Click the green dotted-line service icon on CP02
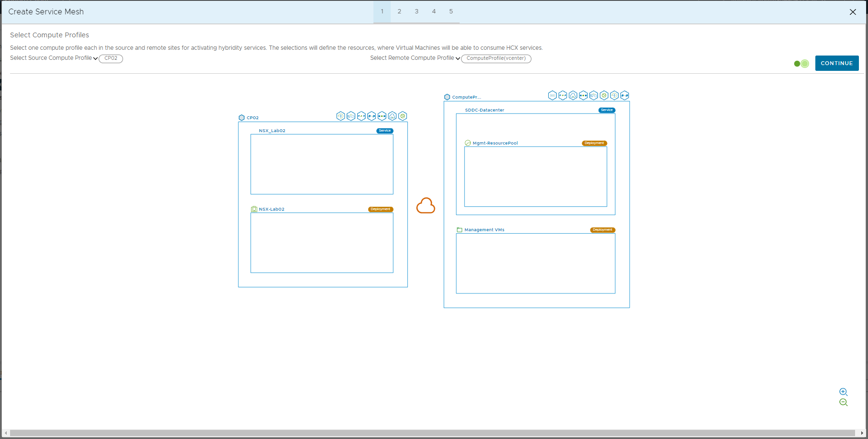The height and width of the screenshot is (439, 868). (x=361, y=116)
